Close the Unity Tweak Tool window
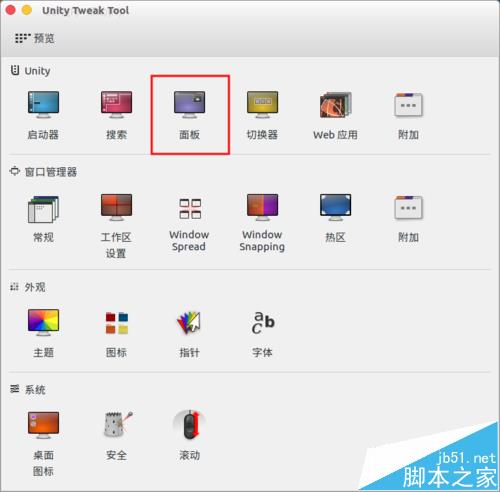 pos(11,10)
